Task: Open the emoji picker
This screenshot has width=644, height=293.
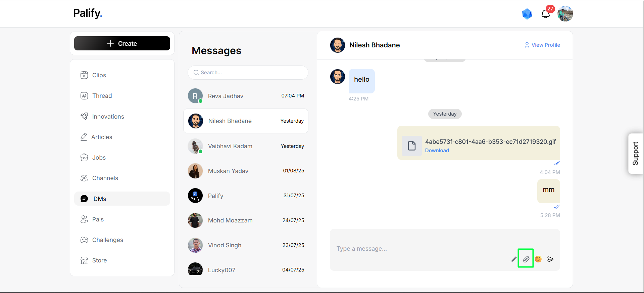Action: (538, 259)
